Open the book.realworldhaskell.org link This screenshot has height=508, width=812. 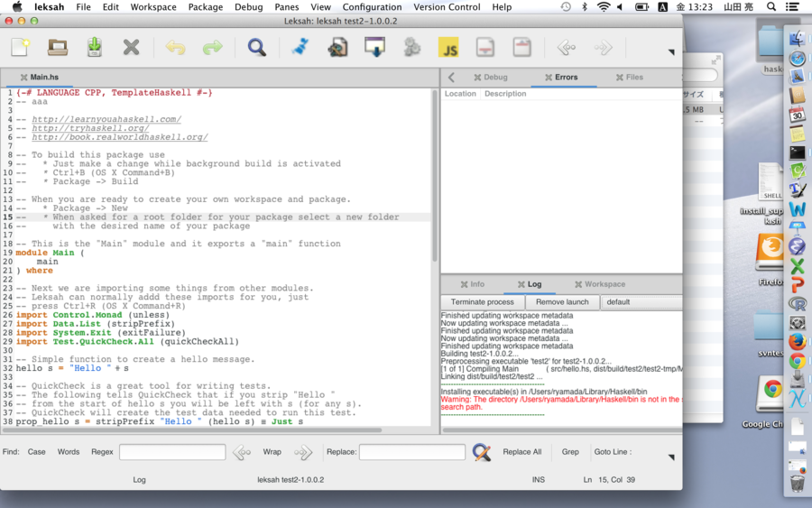[x=120, y=137]
